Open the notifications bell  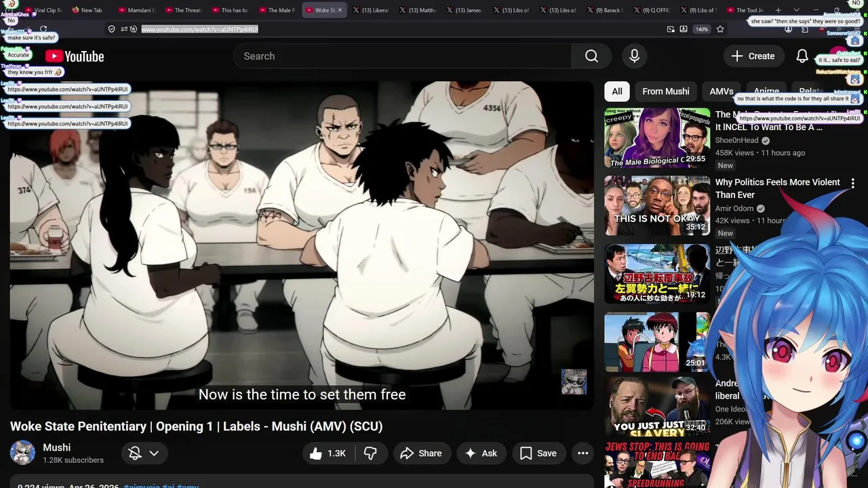coord(802,56)
